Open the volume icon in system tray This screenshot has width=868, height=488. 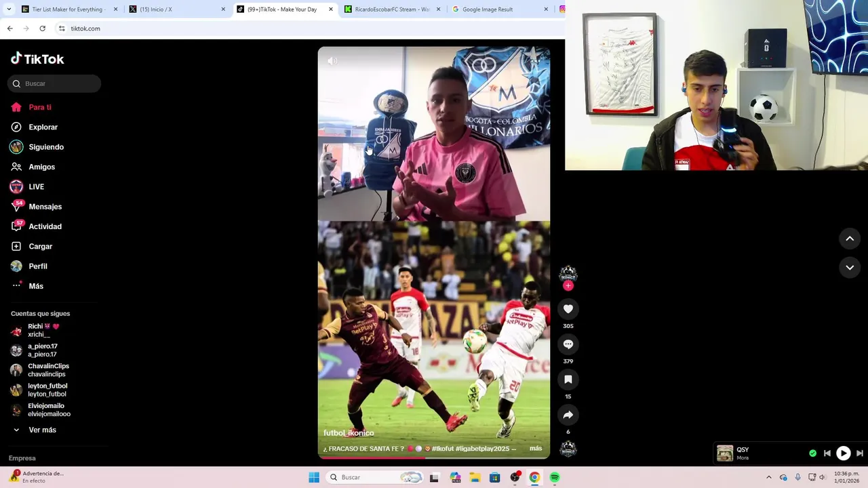click(822, 477)
